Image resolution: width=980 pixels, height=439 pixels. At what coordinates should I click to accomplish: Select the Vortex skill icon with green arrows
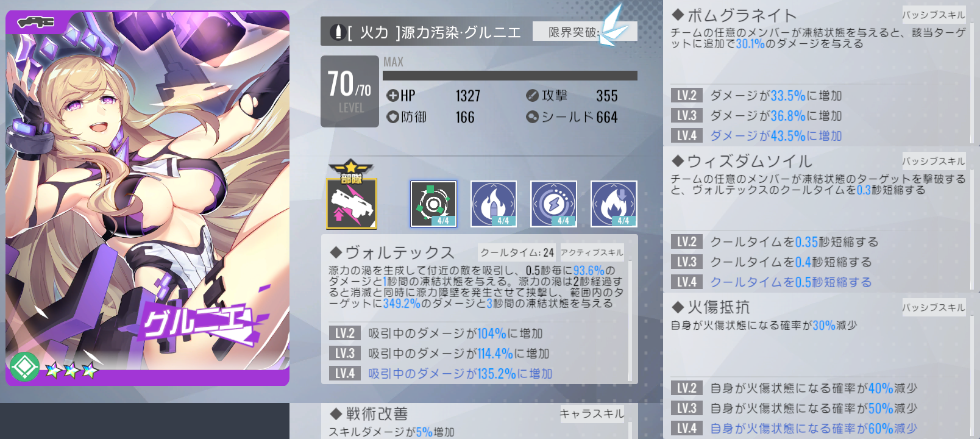pos(433,204)
